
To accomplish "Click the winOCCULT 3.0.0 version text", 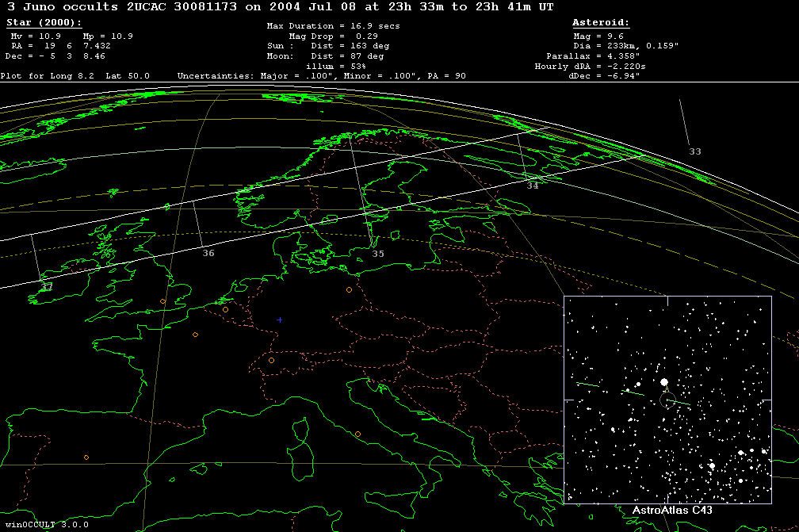I will (x=46, y=525).
